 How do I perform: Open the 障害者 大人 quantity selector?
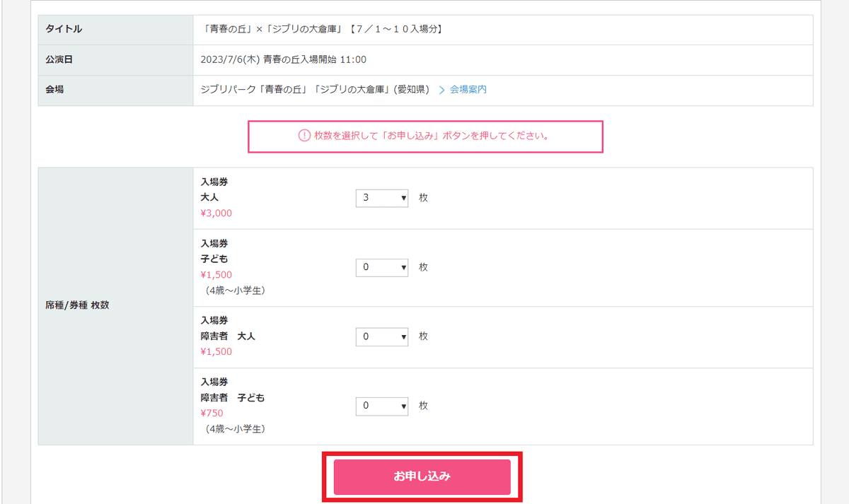coord(381,336)
